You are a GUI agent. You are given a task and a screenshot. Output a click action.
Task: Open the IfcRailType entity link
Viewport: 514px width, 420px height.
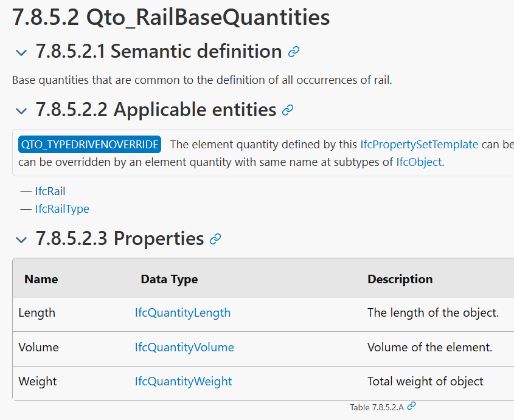62,208
